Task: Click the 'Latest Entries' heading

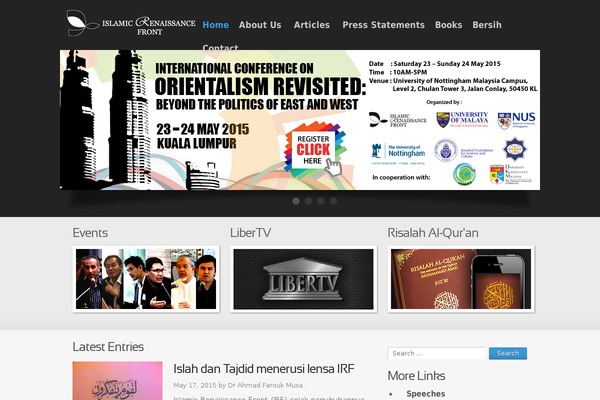Action: pyautogui.click(x=108, y=347)
